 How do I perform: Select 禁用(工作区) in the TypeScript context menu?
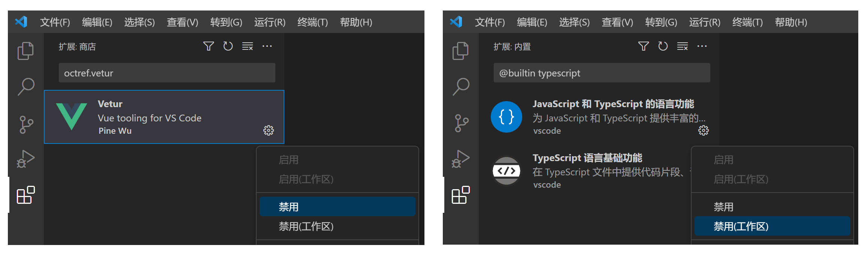click(772, 226)
